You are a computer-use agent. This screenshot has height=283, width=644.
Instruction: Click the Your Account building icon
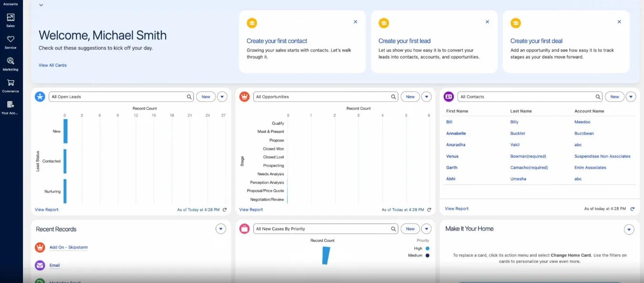click(x=10, y=105)
